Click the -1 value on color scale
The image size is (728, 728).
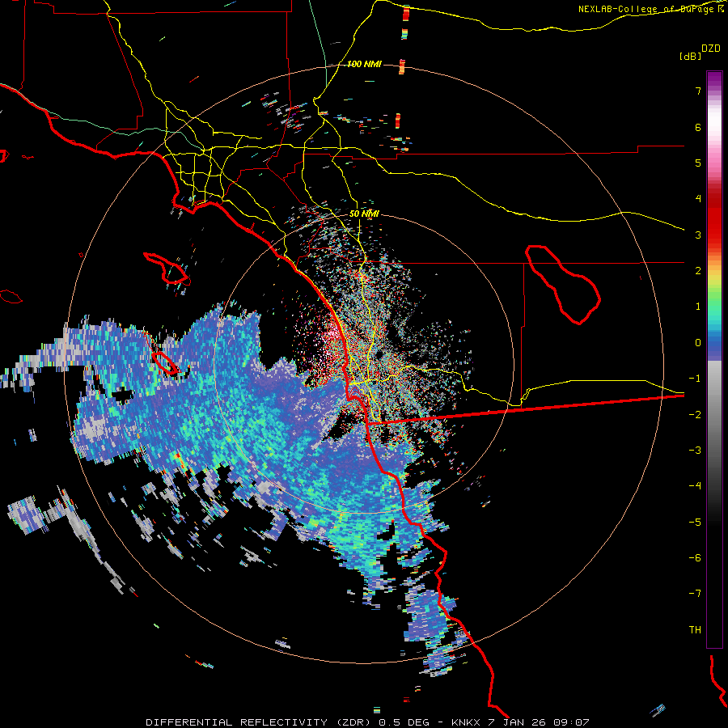point(695,379)
